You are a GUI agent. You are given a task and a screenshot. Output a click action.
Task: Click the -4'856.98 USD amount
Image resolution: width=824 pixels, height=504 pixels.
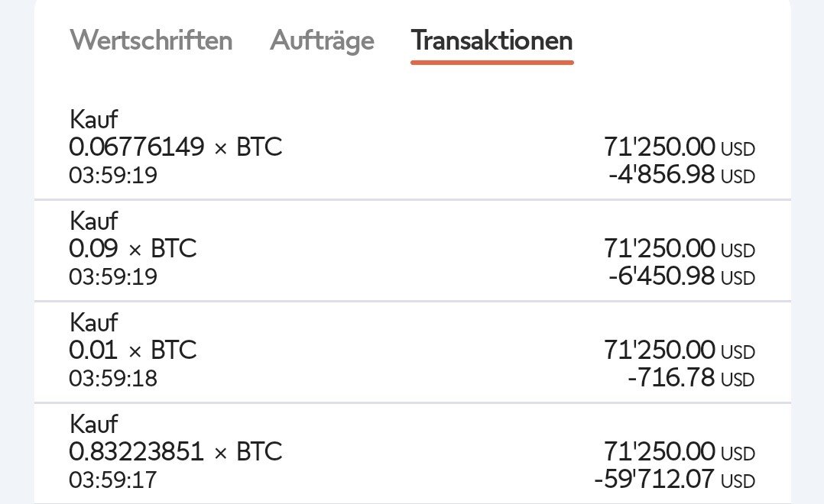681,176
